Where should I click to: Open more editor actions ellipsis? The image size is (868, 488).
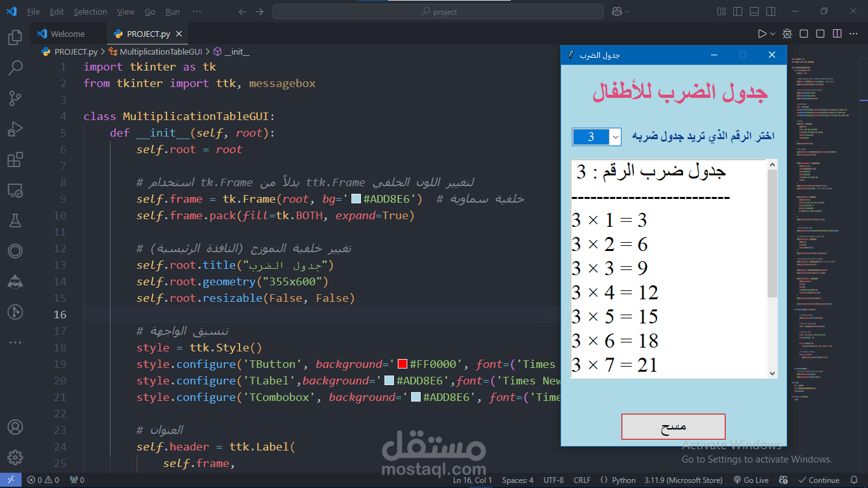(853, 34)
